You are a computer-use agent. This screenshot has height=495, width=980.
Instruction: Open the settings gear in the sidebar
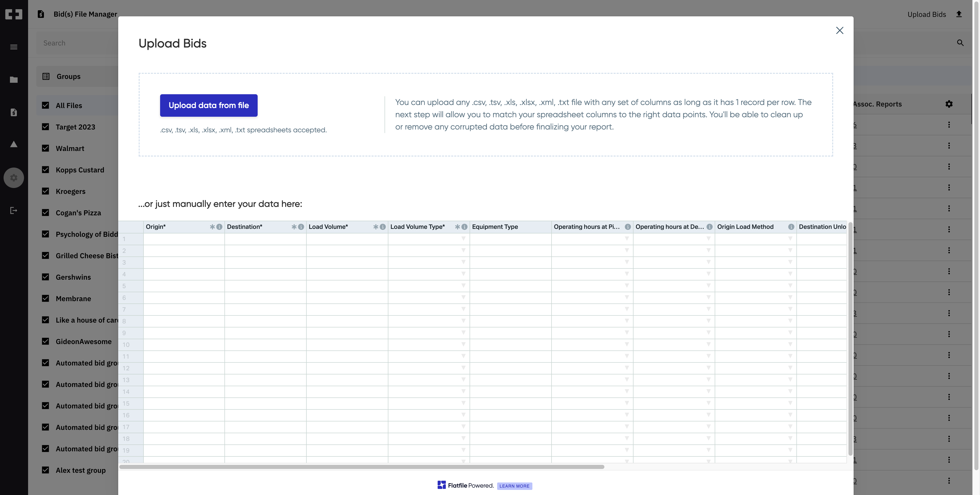click(x=14, y=177)
